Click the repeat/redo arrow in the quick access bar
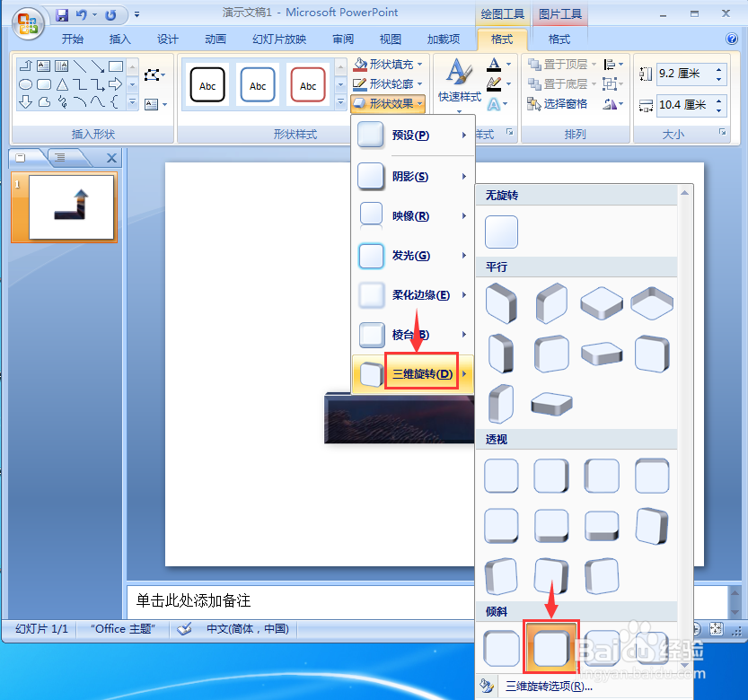 pos(110,15)
